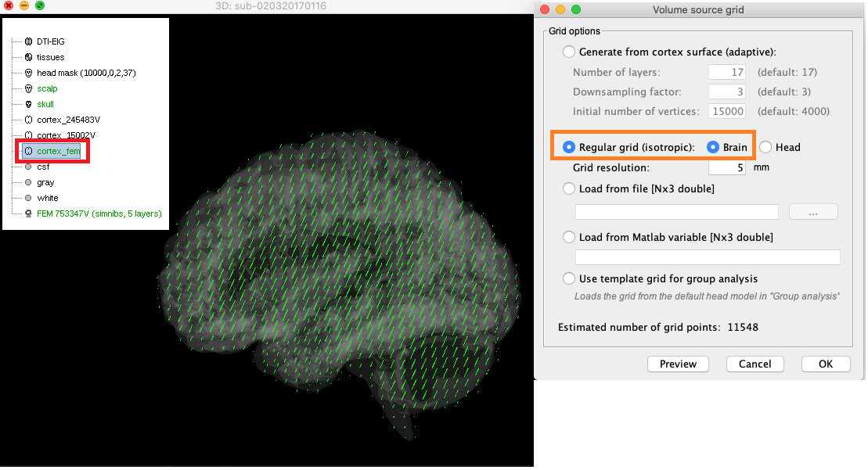
Task: Choose Load from Matlab variable option
Action: (x=568, y=237)
